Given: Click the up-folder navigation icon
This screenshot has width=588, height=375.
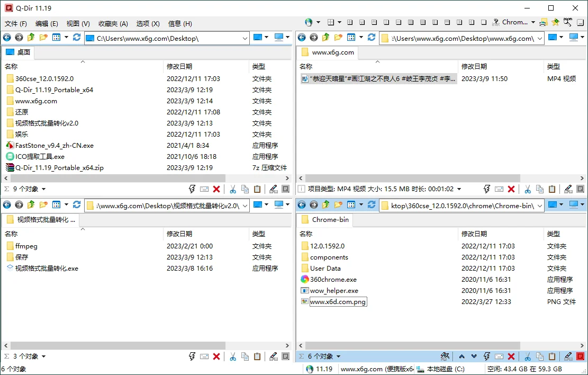Looking at the screenshot, I should click(x=30, y=37).
